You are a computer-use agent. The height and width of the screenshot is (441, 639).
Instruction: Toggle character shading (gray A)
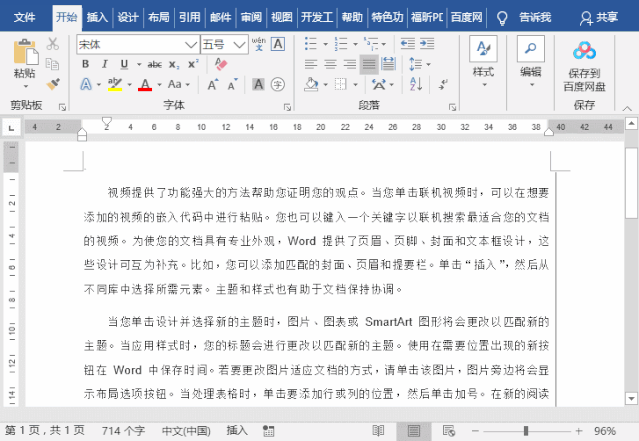(x=258, y=84)
